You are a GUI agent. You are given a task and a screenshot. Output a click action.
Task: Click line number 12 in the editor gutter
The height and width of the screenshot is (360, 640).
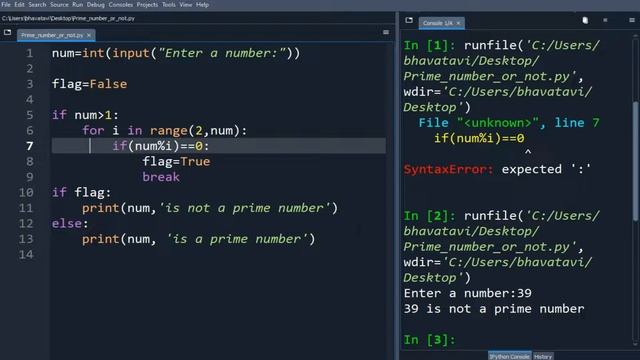tap(26, 223)
